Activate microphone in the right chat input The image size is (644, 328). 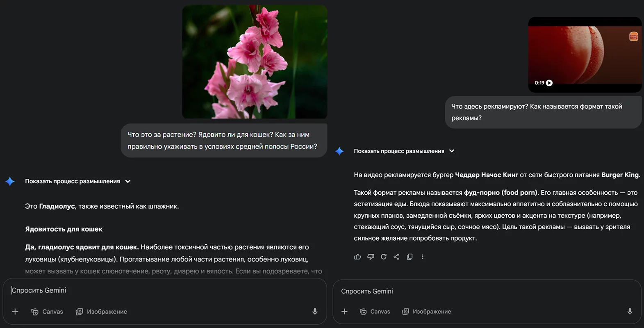click(x=630, y=312)
